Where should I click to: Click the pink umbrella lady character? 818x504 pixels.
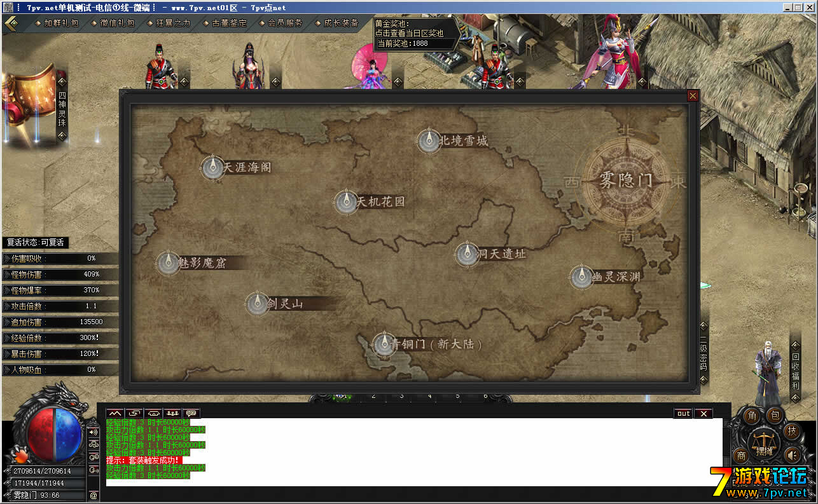pos(371,68)
